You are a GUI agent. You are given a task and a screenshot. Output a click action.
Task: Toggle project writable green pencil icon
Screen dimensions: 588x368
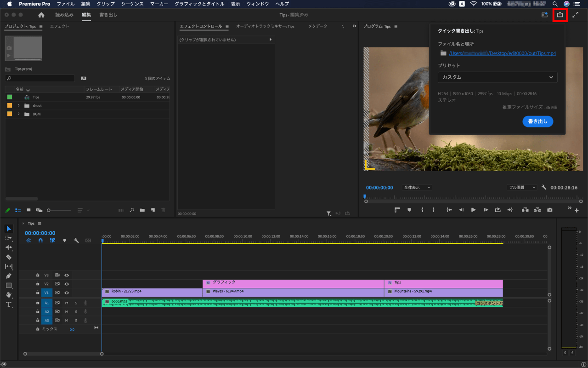pyautogui.click(x=8, y=210)
